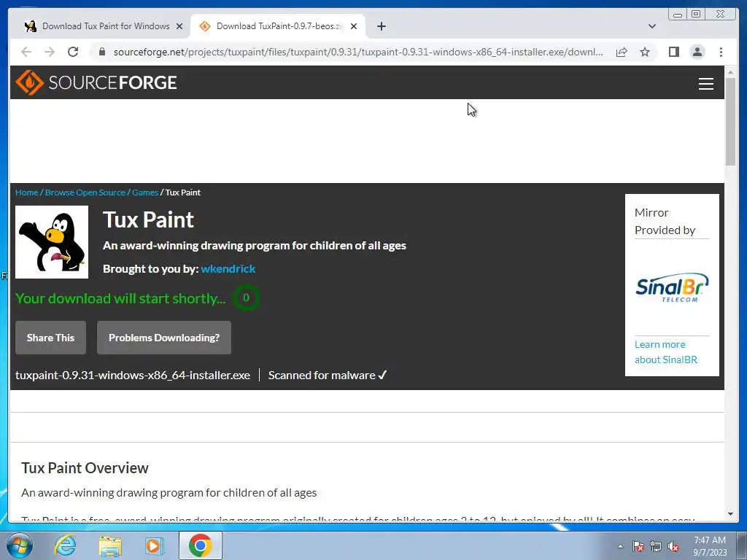This screenshot has height=560, width=747.
Task: Open Windows Explorer from the taskbar
Action: point(110,545)
